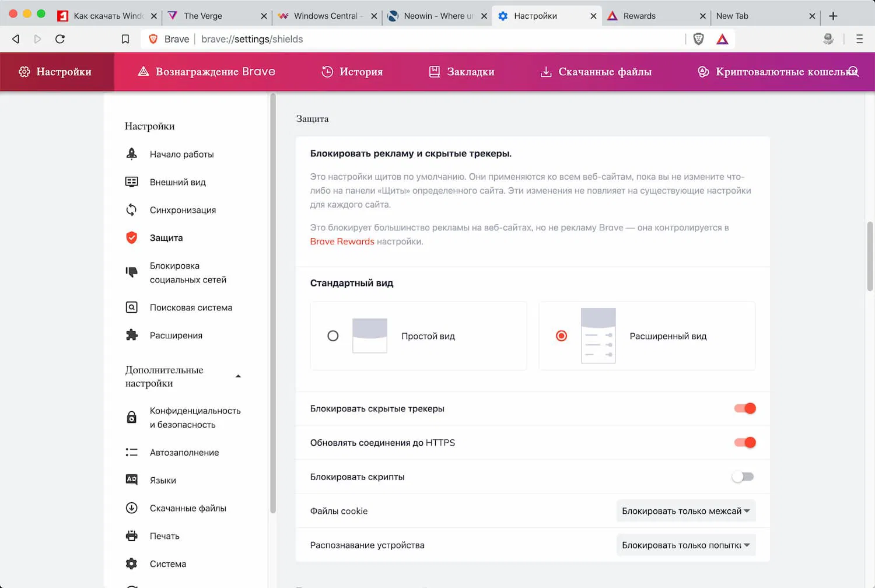Image resolution: width=875 pixels, height=588 pixels.
Task: Open the browser profile icon
Action: coord(828,39)
